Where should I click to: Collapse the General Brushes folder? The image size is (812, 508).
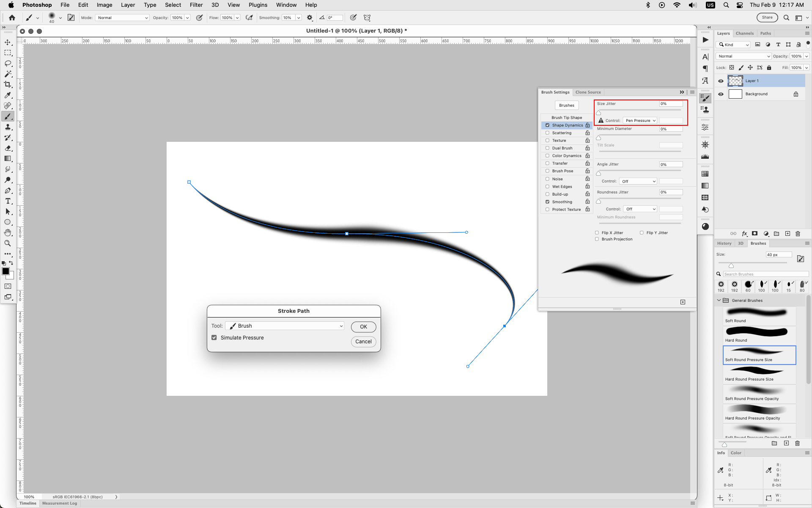pyautogui.click(x=719, y=301)
